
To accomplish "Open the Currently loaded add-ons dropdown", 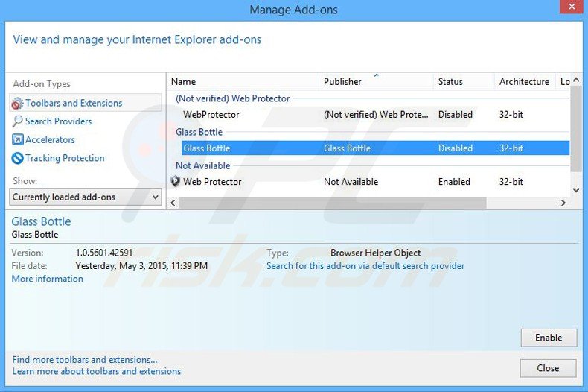I will tap(86, 197).
